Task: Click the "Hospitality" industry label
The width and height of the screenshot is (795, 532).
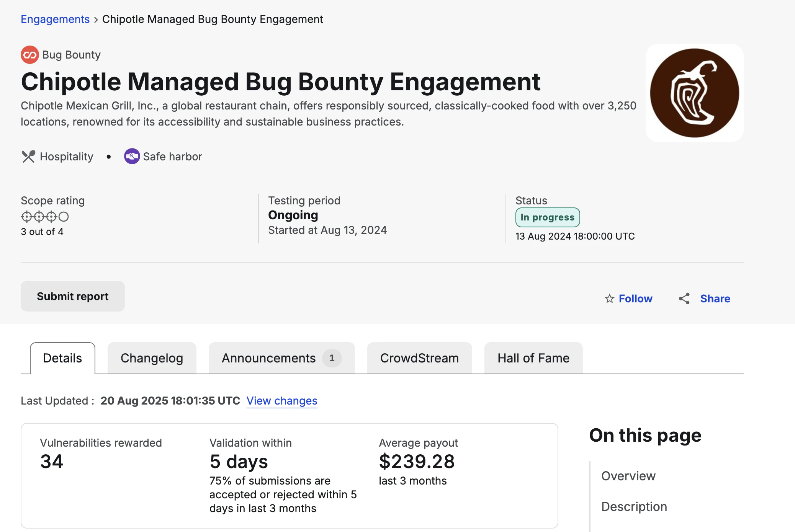Action: (67, 157)
